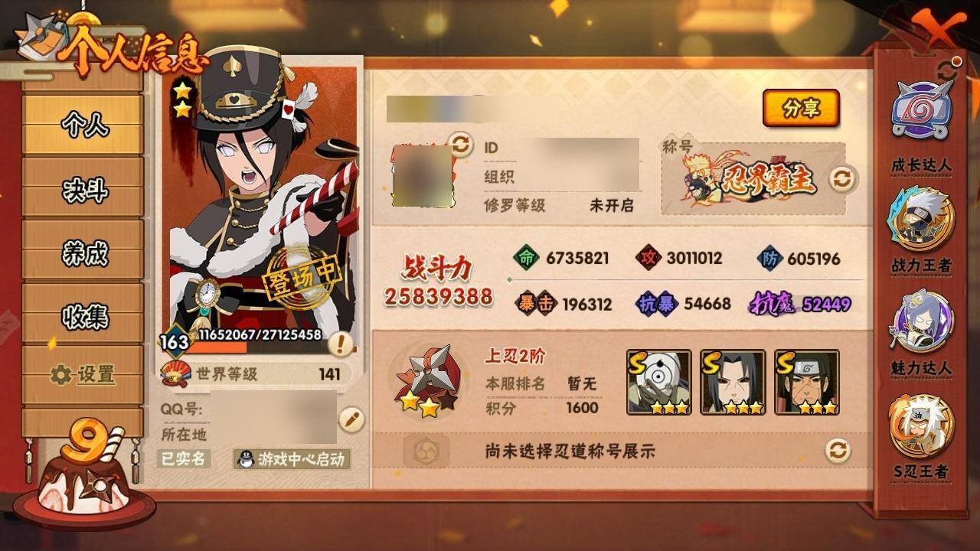Viewport: 980px width, 551px height.
Task: Open 设置 with the gear tab
Action: pyautogui.click(x=83, y=374)
